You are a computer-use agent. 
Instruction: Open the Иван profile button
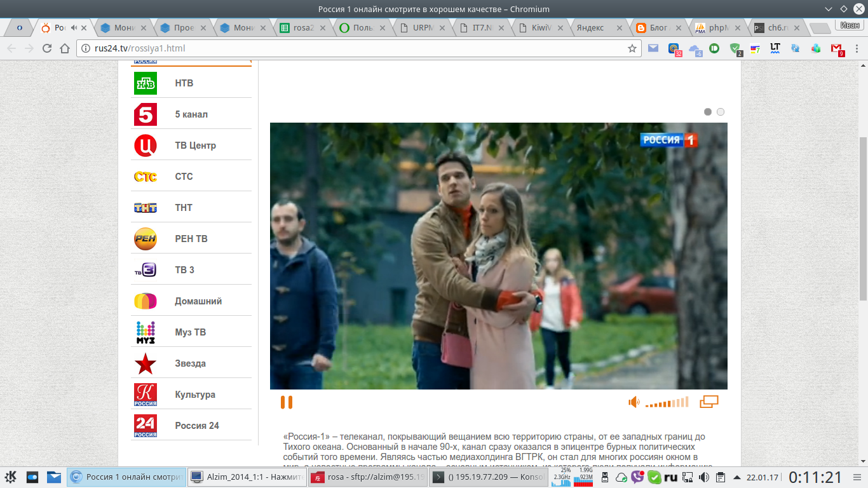point(850,25)
